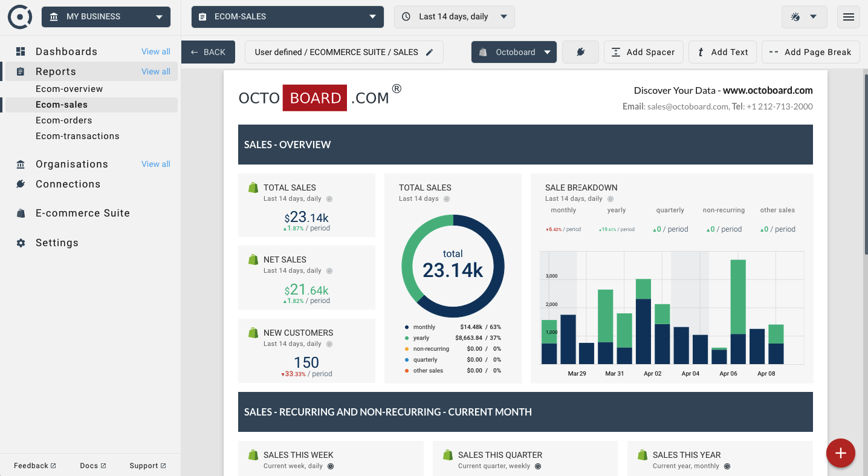Open the Connections section
The width and height of the screenshot is (868, 476).
click(x=68, y=184)
